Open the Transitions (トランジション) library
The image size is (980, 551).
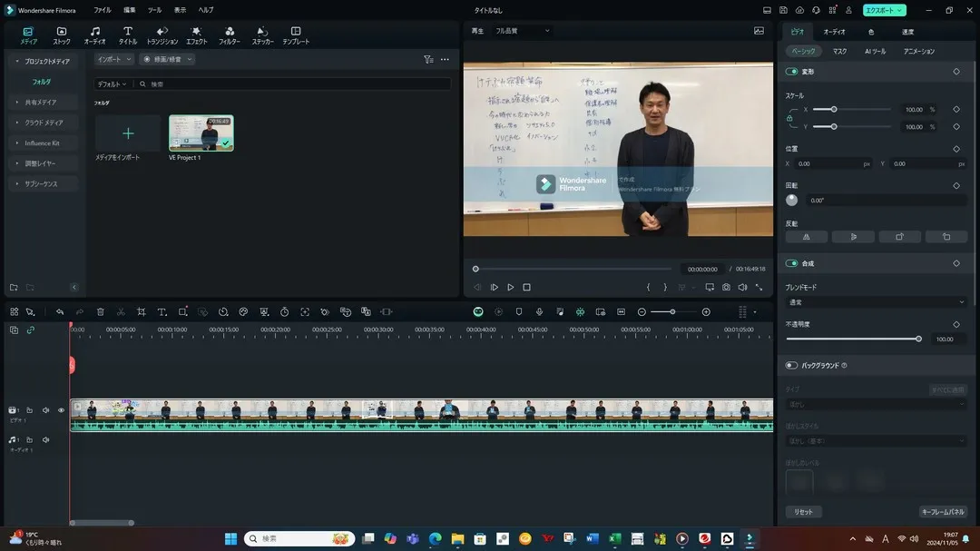coord(162,35)
